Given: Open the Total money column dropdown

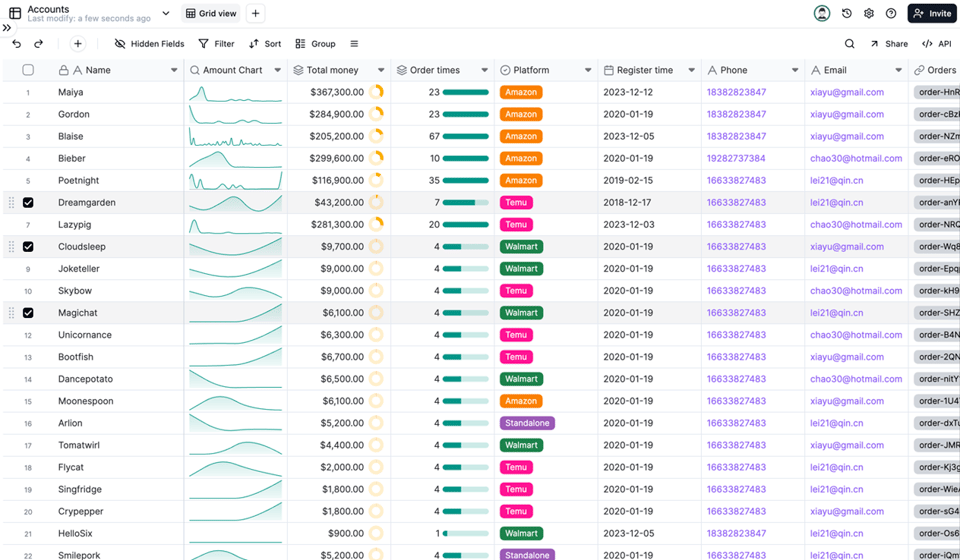Looking at the screenshot, I should click(x=381, y=70).
